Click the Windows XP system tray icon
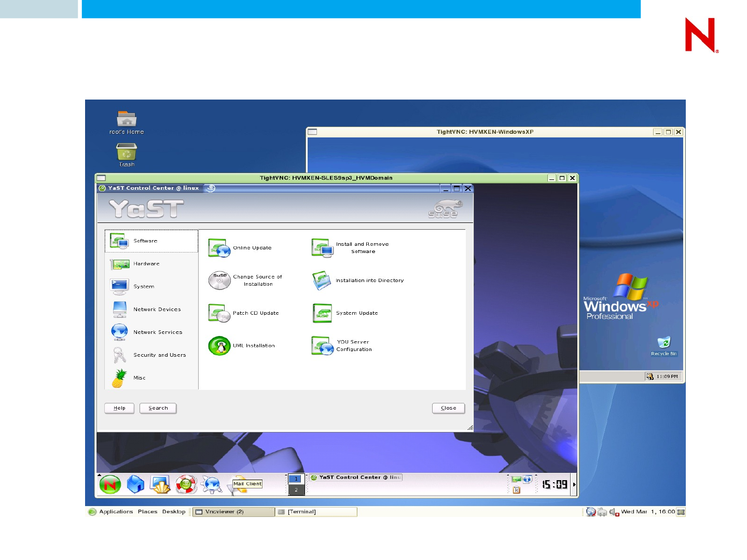Screen dimensions: 747x560 (649, 376)
